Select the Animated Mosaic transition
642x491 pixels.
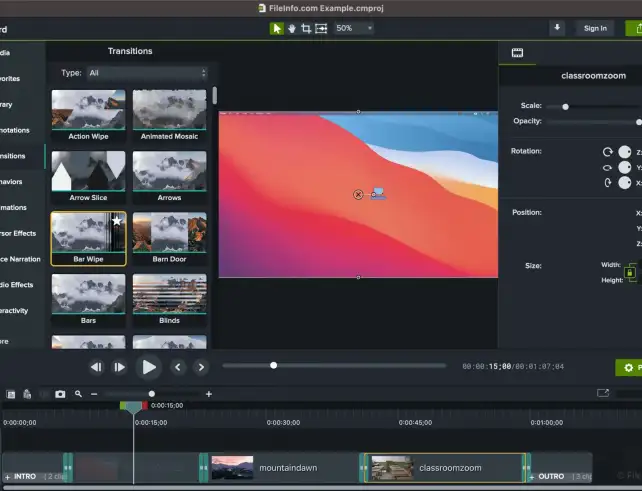(170, 116)
